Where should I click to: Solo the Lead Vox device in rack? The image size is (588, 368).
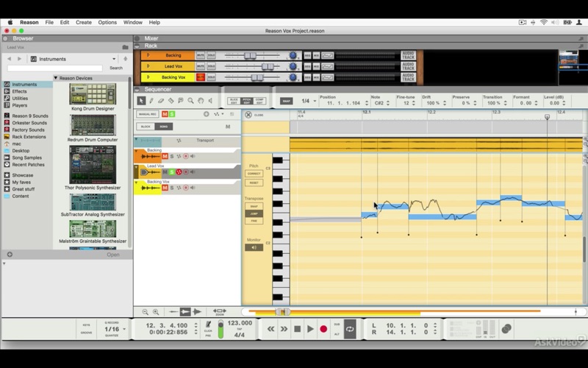(x=211, y=66)
